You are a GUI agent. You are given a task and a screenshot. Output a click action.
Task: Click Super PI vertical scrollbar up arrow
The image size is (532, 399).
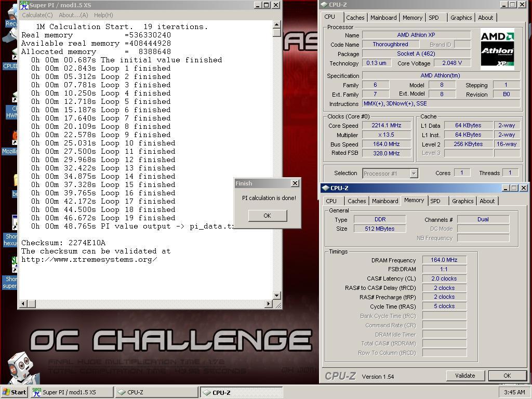pos(277,24)
